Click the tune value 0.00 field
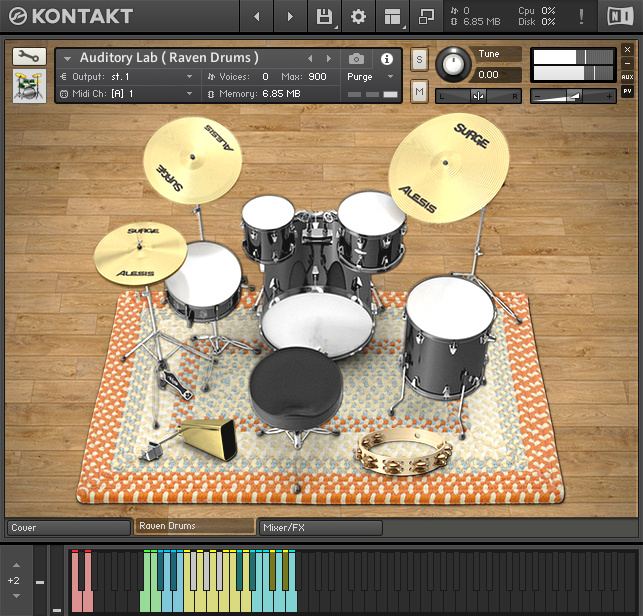643x616 pixels. coord(497,75)
